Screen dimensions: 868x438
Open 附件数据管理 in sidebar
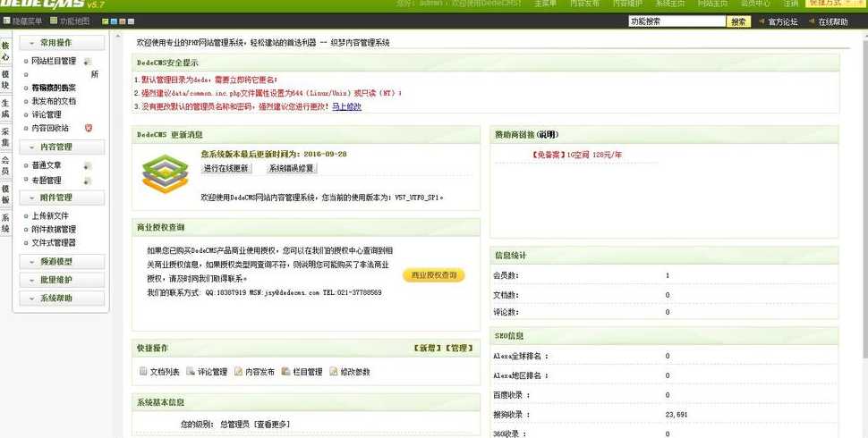[54, 229]
